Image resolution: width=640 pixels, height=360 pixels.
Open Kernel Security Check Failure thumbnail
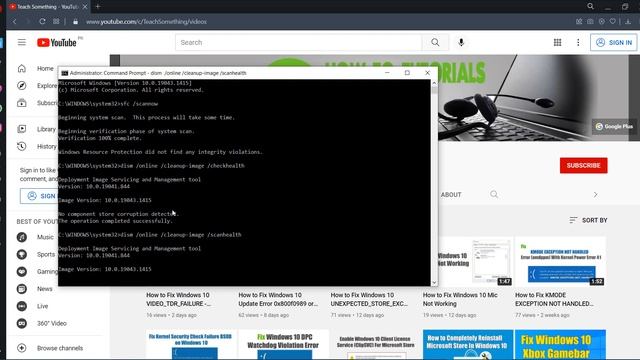tap(191, 344)
